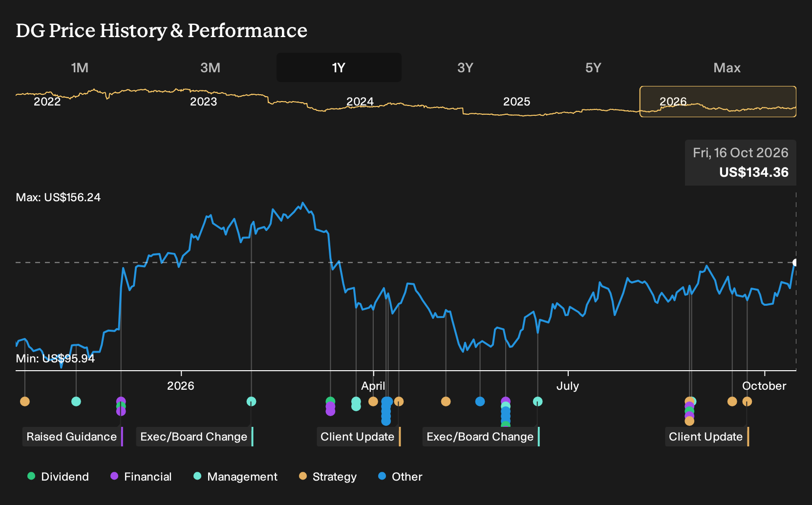Click green Dividend dot above Raised Guidance label
Viewport: 812px width, 505px height.
click(x=121, y=406)
